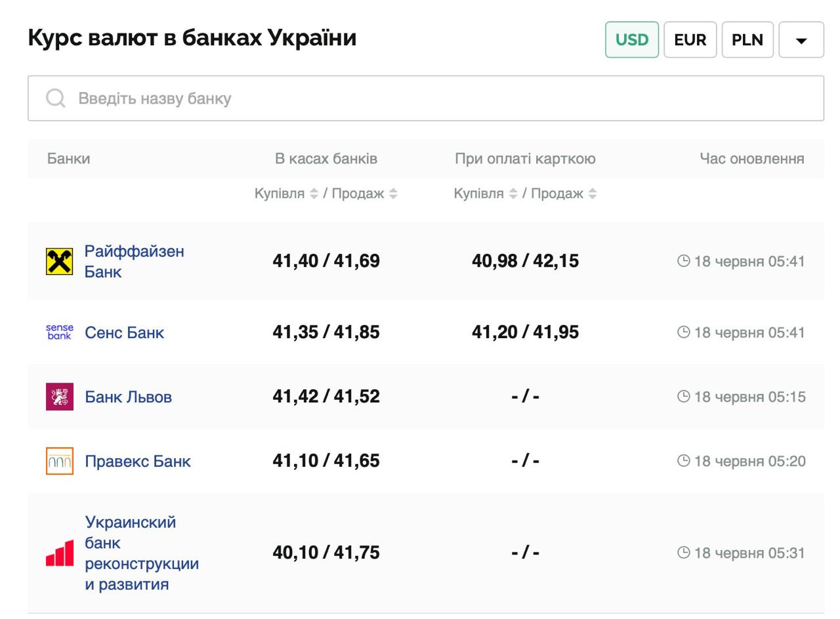840x619 pixels.
Task: Click the Банк Львов logo icon
Action: coord(59,396)
